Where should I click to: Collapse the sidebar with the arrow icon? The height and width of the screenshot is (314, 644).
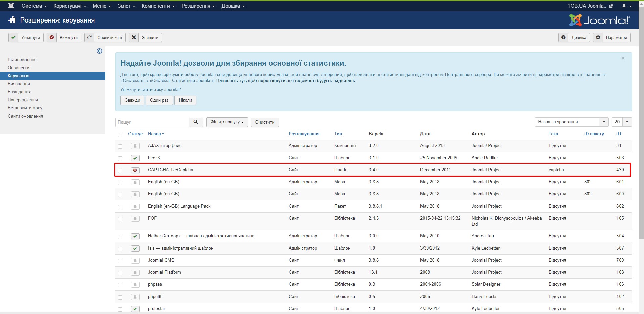[x=99, y=51]
